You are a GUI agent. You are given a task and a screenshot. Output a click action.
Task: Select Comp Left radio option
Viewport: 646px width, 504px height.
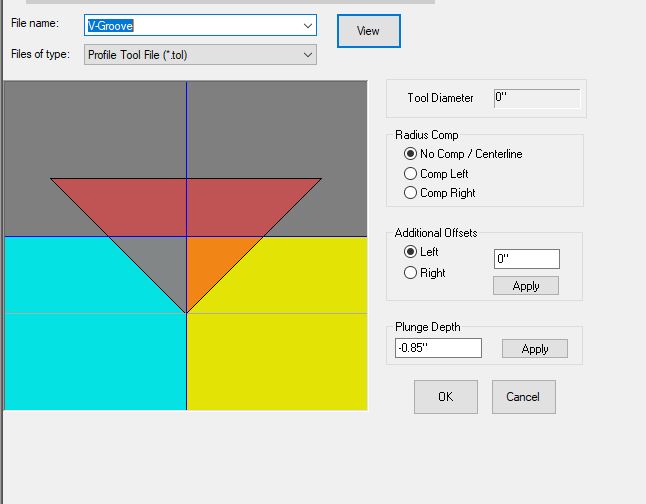(x=410, y=174)
